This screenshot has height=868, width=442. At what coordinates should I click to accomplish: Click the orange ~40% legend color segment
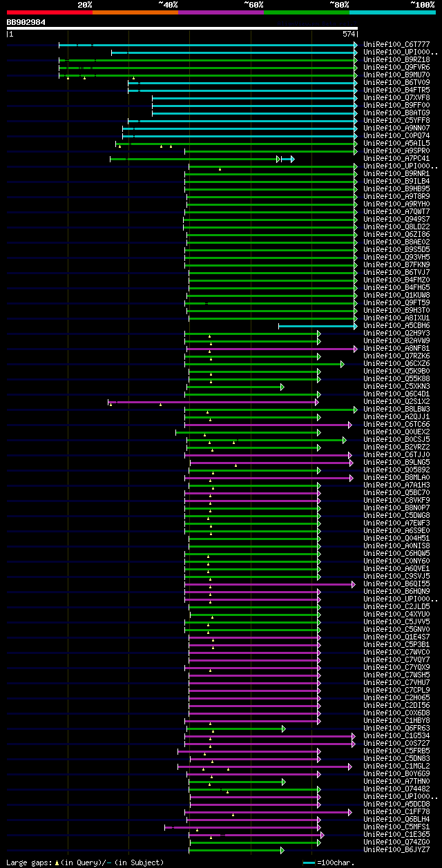point(135,12)
